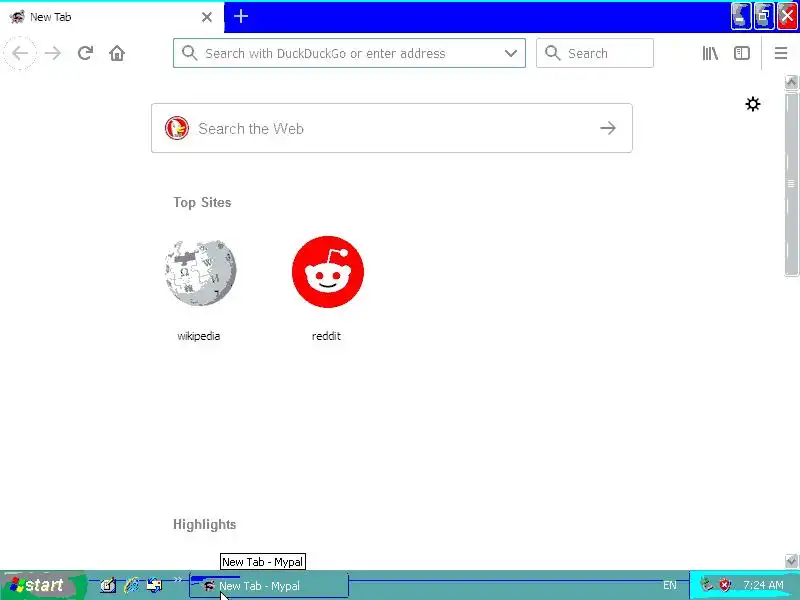Open the wikipedia top site tile
This screenshot has height=600, width=800.
coord(200,272)
